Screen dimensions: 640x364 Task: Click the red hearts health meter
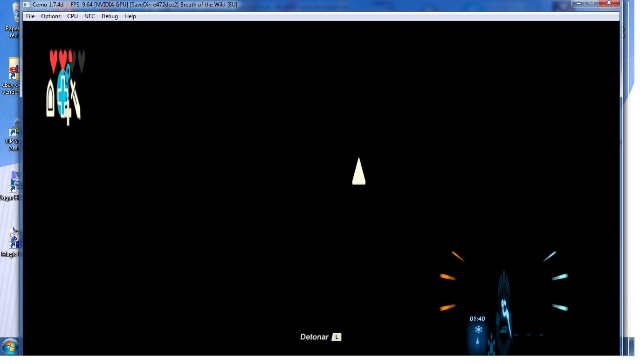[x=67, y=61]
